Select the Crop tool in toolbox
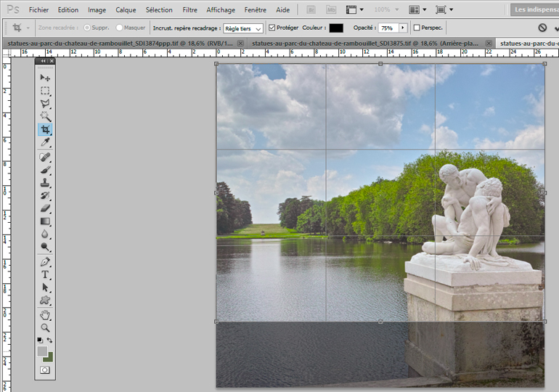The image size is (559, 392). pos(45,129)
